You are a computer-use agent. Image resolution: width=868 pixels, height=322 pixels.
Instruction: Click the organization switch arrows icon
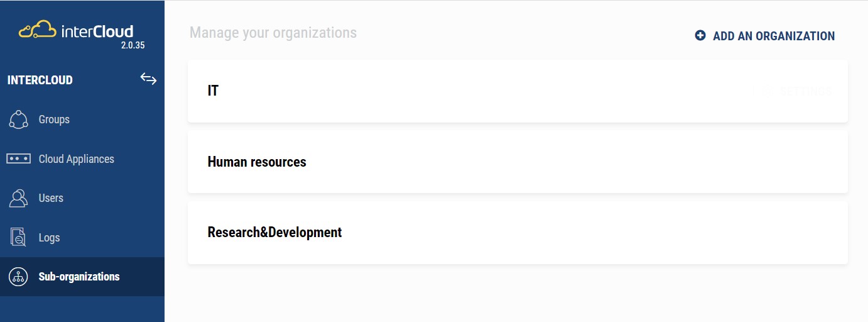pyautogui.click(x=148, y=79)
